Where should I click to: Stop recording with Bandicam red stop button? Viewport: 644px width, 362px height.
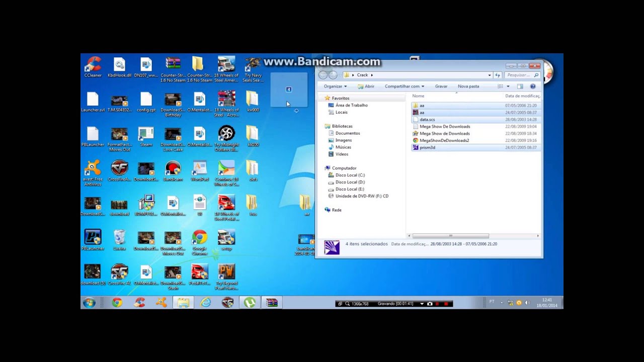point(445,304)
